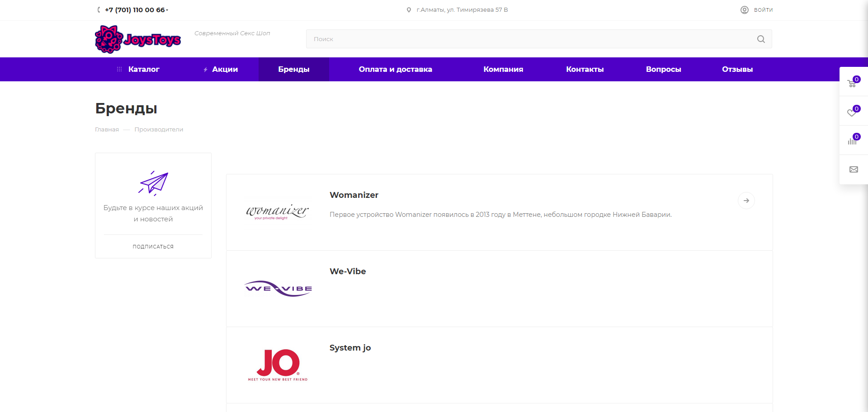Open the Отзывы menu item
This screenshot has height=412, width=868.
pyautogui.click(x=737, y=69)
